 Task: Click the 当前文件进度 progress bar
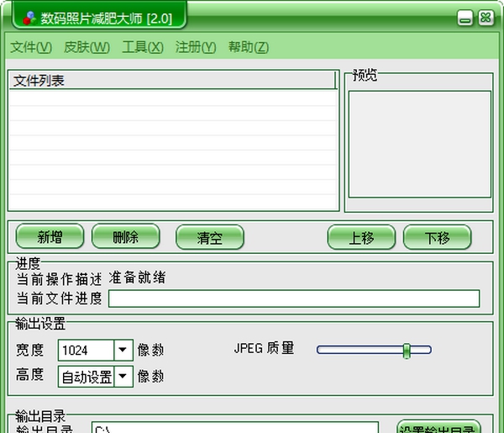click(x=294, y=298)
